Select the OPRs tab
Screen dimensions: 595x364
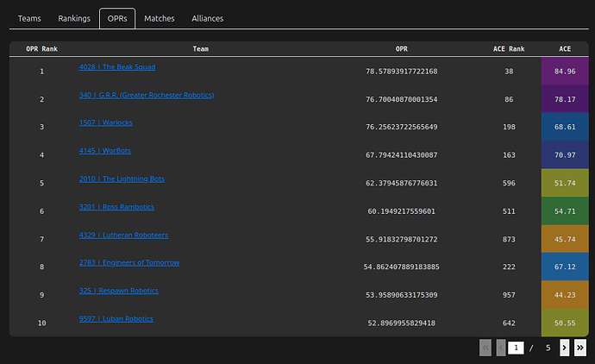point(117,19)
